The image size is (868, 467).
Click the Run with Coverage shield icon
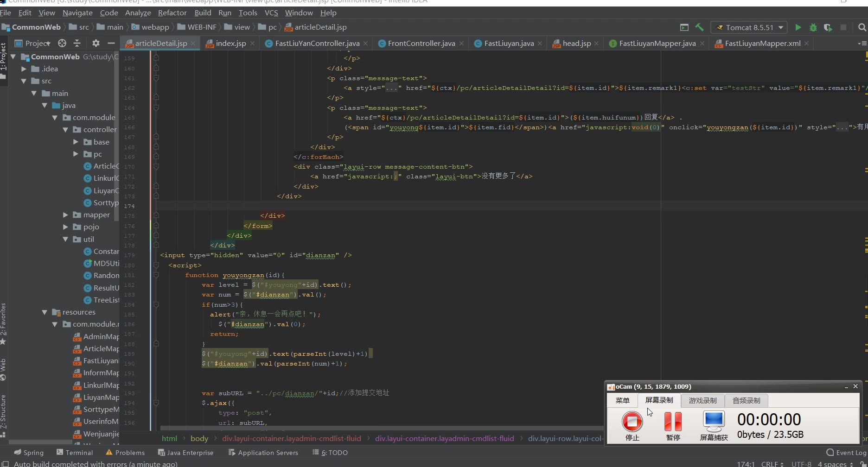pyautogui.click(x=828, y=27)
